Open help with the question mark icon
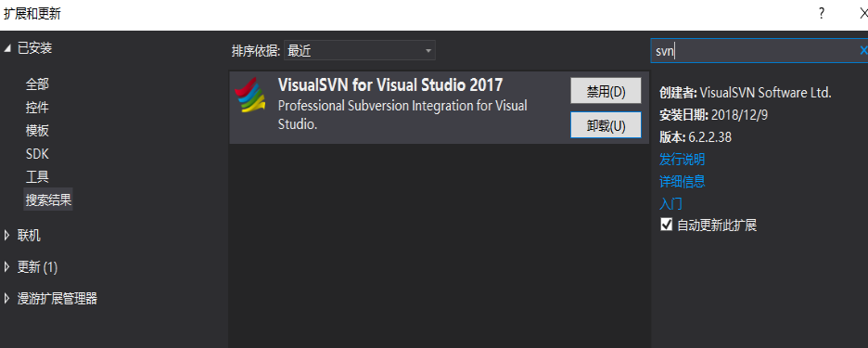The width and height of the screenshot is (868, 348). (822, 13)
